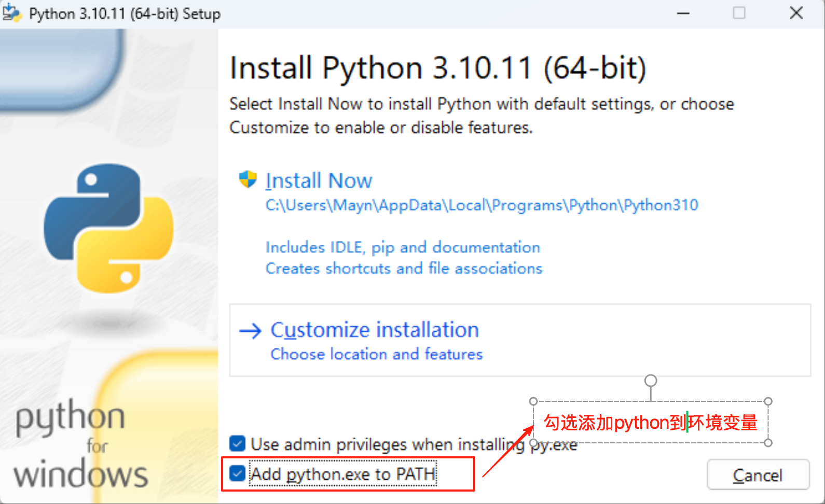Click the blue arrow icon beside Customize installation
This screenshot has height=504, width=825.
[x=250, y=330]
